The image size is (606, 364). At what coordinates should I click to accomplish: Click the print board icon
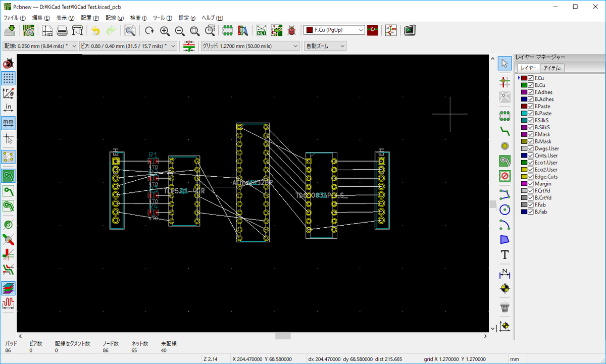click(62, 30)
